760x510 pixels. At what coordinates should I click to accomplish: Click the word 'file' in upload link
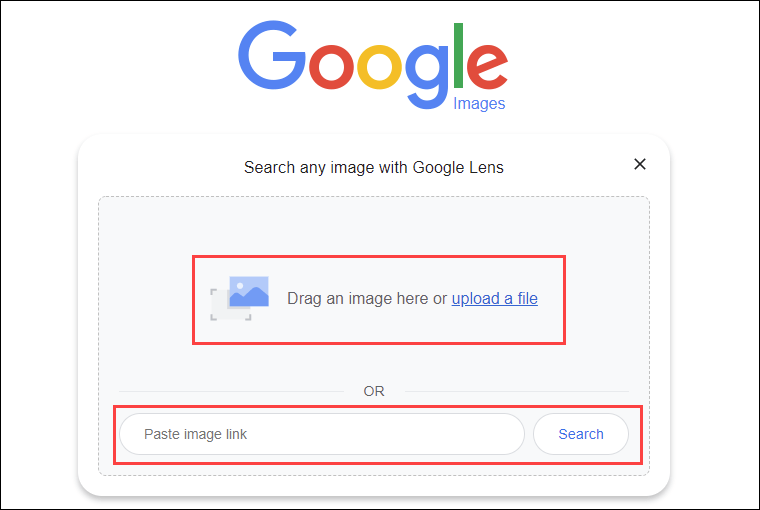tap(527, 298)
